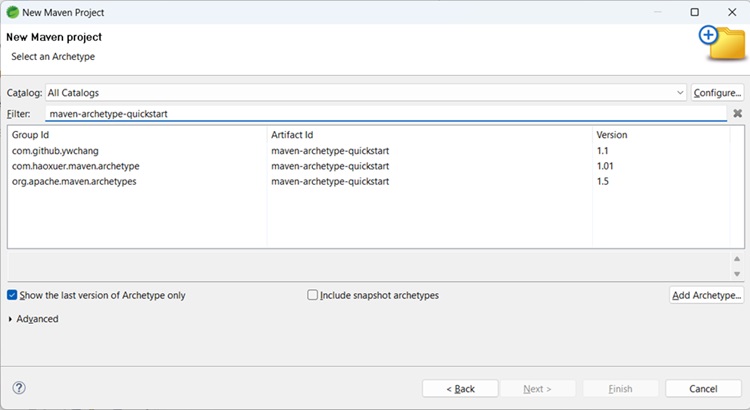The width and height of the screenshot is (750, 410).
Task: Clear the filter text with X icon
Action: tap(737, 114)
